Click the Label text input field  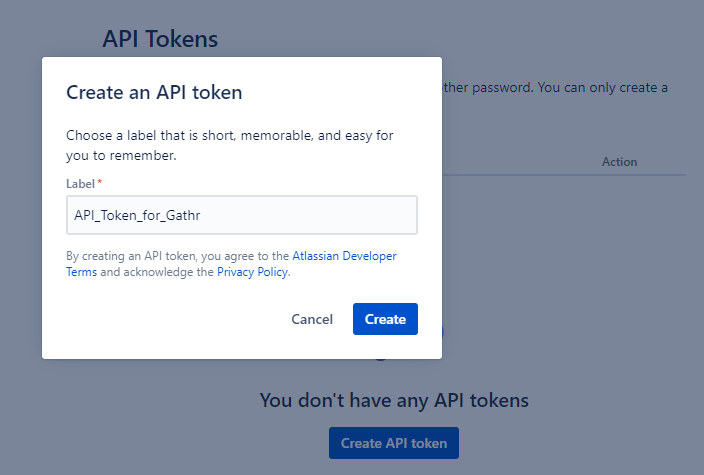pyautogui.click(x=242, y=215)
